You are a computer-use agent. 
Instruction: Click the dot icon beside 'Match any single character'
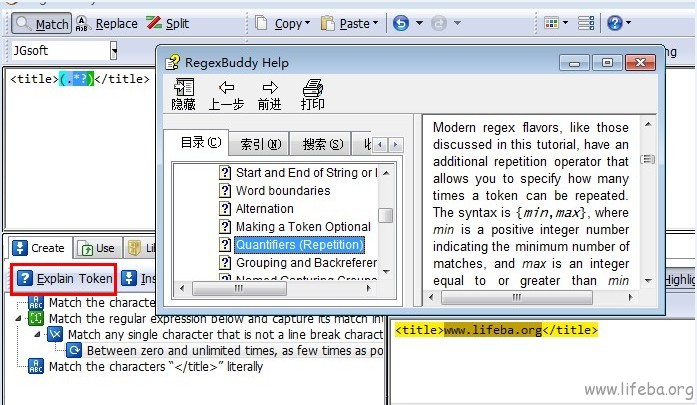click(x=55, y=334)
